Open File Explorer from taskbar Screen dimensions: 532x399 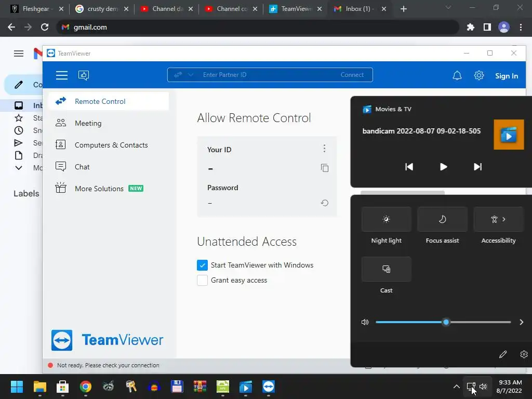pyautogui.click(x=39, y=387)
